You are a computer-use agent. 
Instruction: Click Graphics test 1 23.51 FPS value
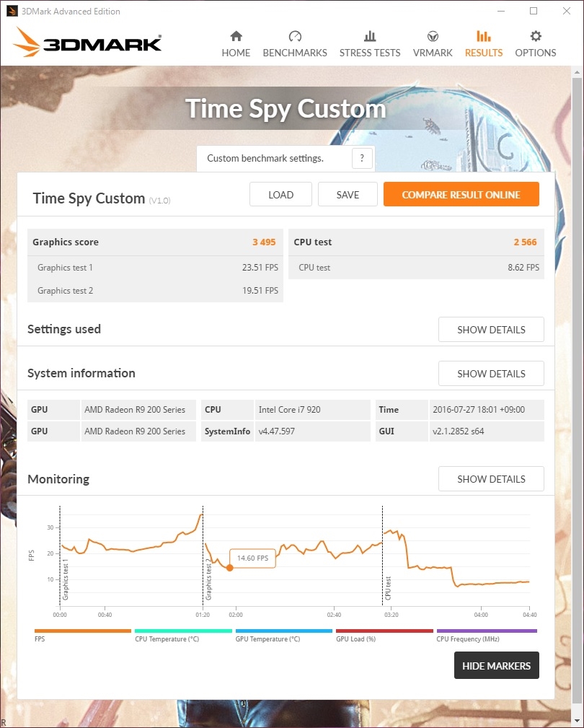tap(260, 268)
